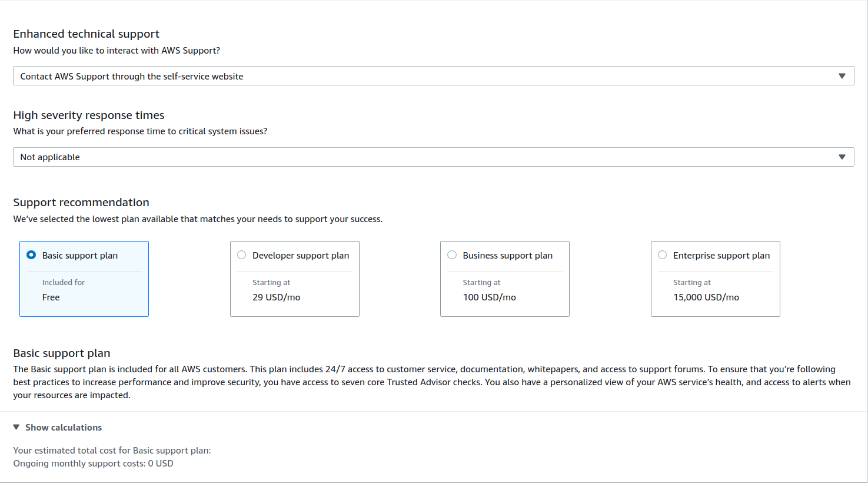The width and height of the screenshot is (868, 483).
Task: Select the Business support plan radio button
Action: click(451, 254)
